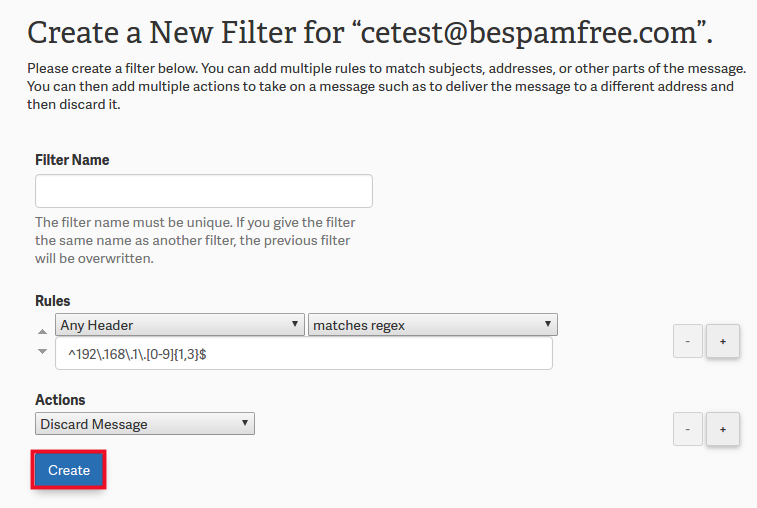Open the "Any Header" rule dropdown
Screen dimensions: 757x508
180,325
